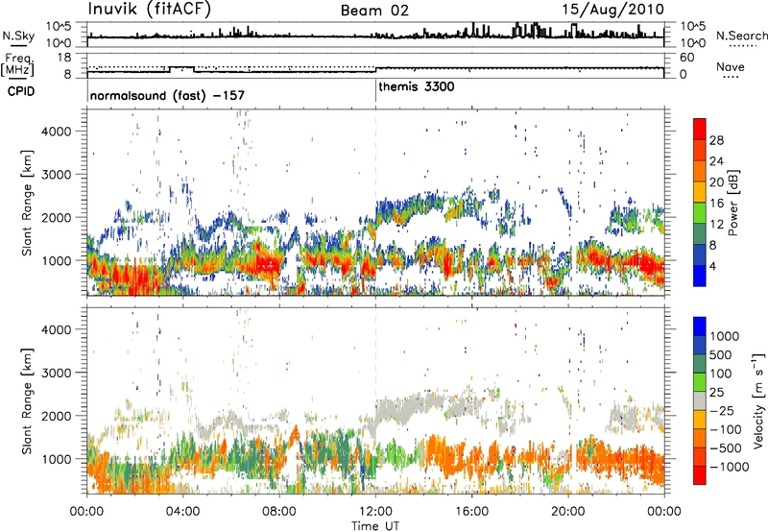Click the "CPID" row label

tap(20, 91)
